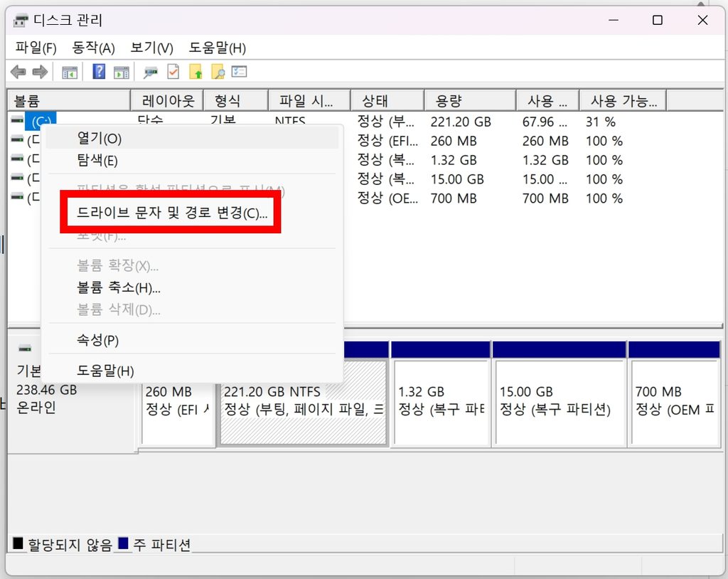Click the disk icon above 기본 label
This screenshot has height=579, width=728.
[25, 349]
